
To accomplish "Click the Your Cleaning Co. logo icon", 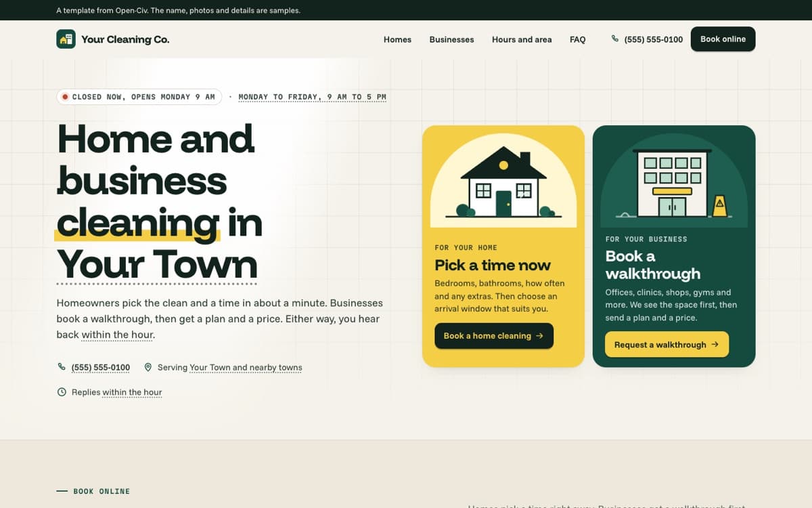I will click(66, 39).
